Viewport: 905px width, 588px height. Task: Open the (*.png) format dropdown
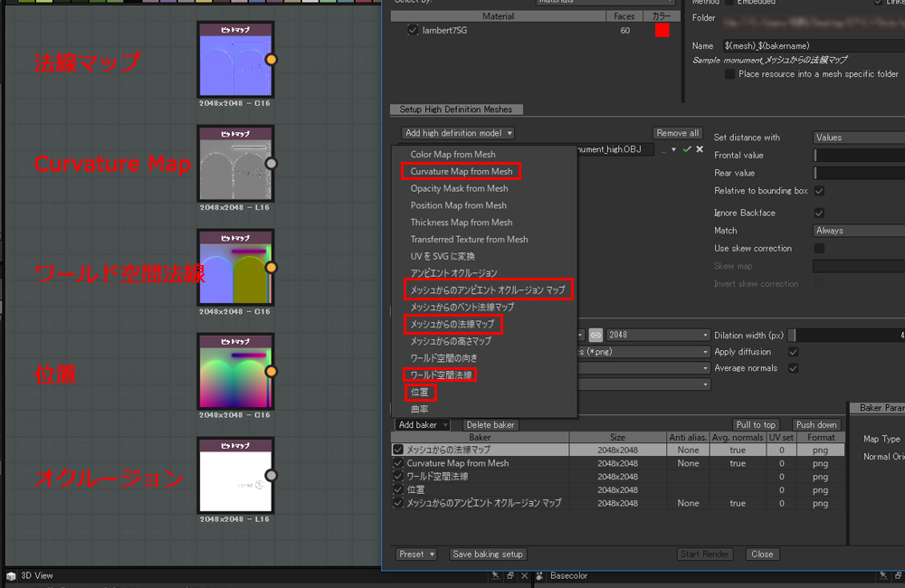(644, 351)
